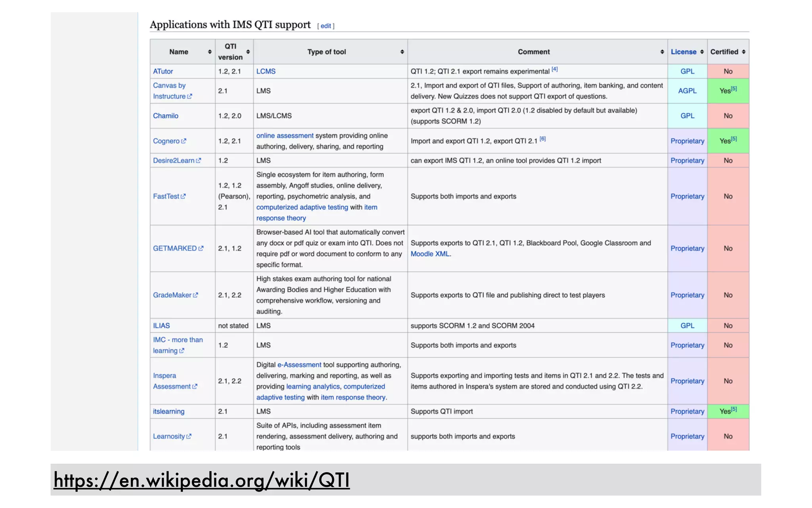Open the License column header link
The width and height of the screenshot is (812, 508).
(x=684, y=52)
